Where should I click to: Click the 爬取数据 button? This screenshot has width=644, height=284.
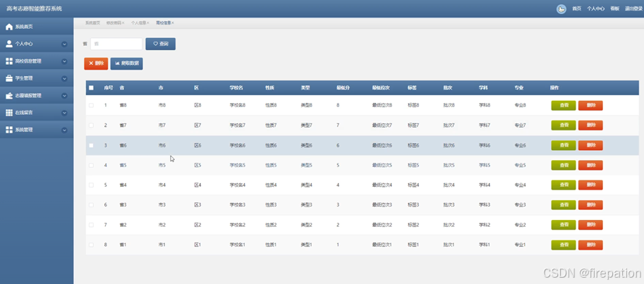(126, 63)
